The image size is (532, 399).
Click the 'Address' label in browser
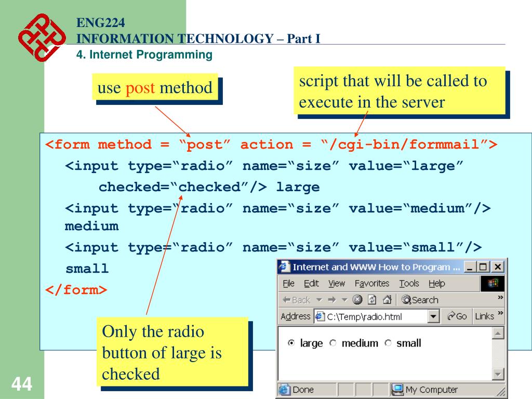click(x=296, y=316)
